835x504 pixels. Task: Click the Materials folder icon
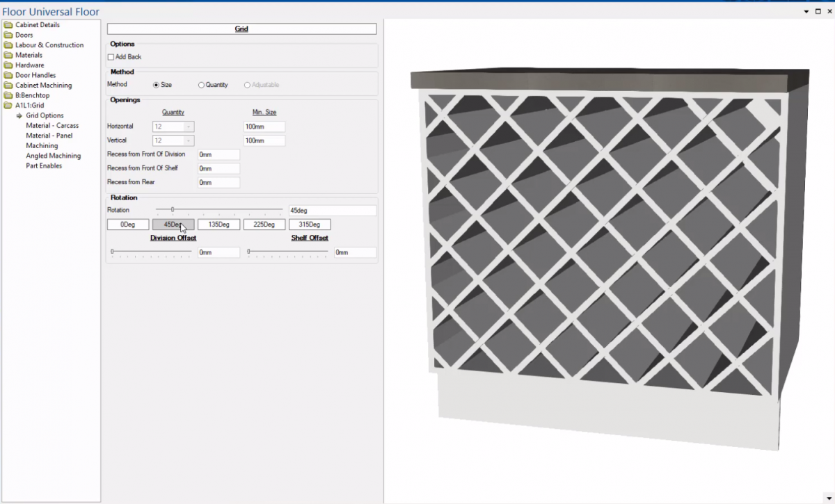pyautogui.click(x=8, y=55)
